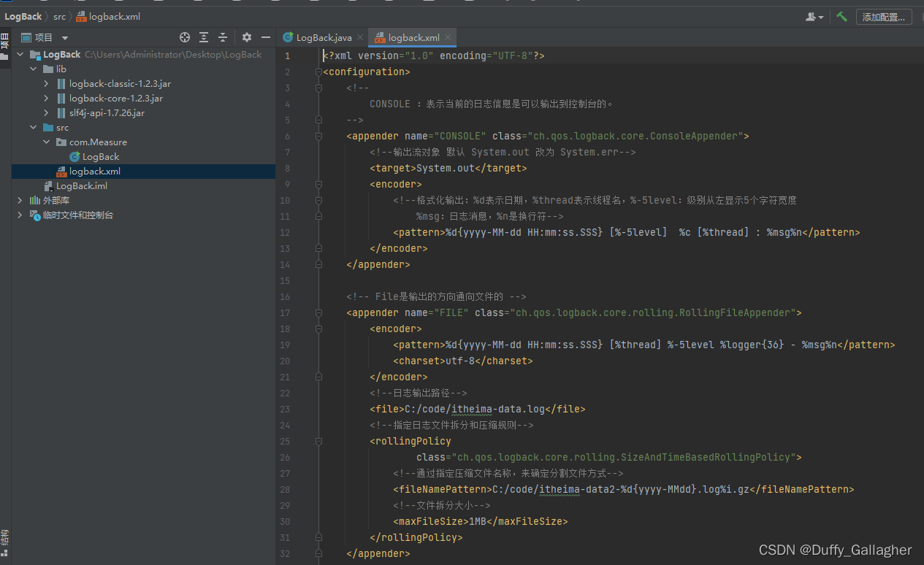924x565 pixels.
Task: Collapse the LogBack project root node
Action: (20, 54)
